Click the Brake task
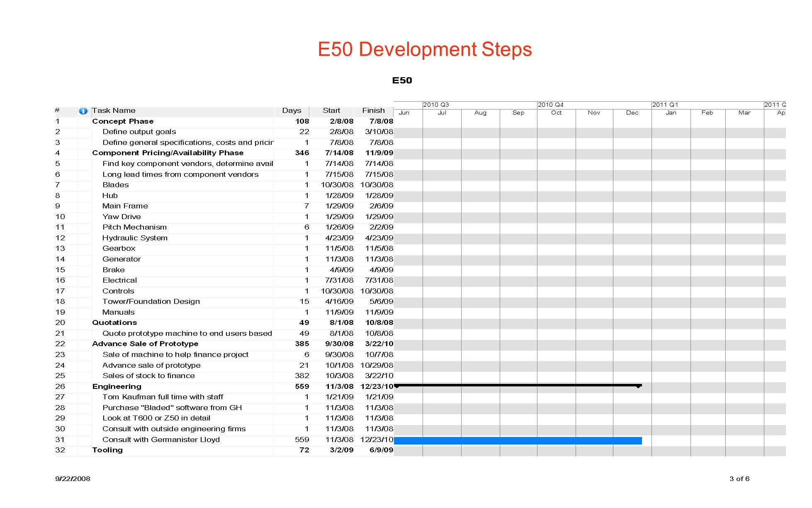 coord(113,270)
